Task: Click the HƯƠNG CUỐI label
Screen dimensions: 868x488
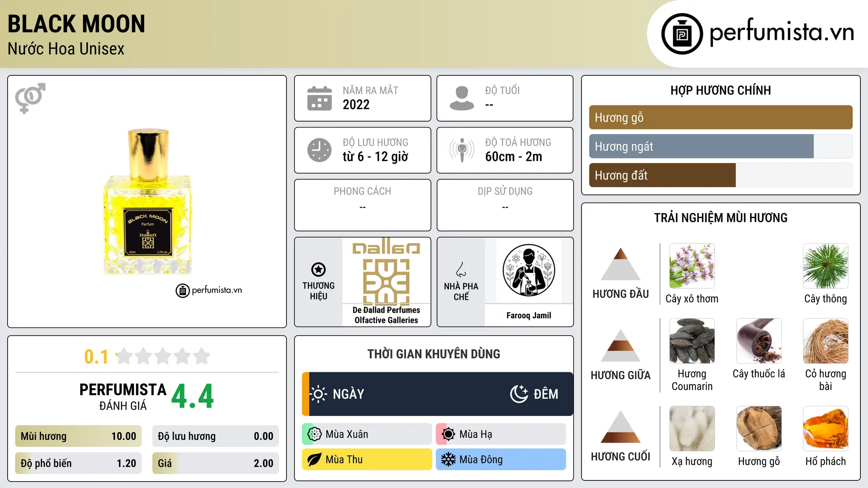Action: (620, 457)
